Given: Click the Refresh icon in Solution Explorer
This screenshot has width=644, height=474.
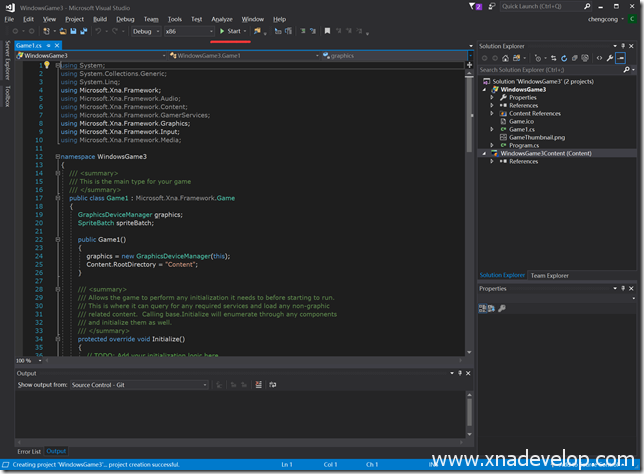Looking at the screenshot, I should [x=566, y=58].
